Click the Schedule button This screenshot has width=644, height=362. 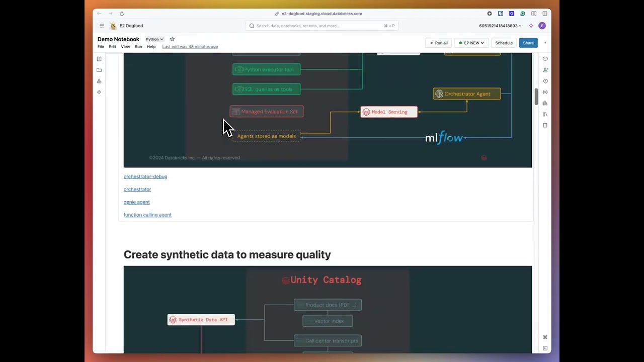point(504,43)
